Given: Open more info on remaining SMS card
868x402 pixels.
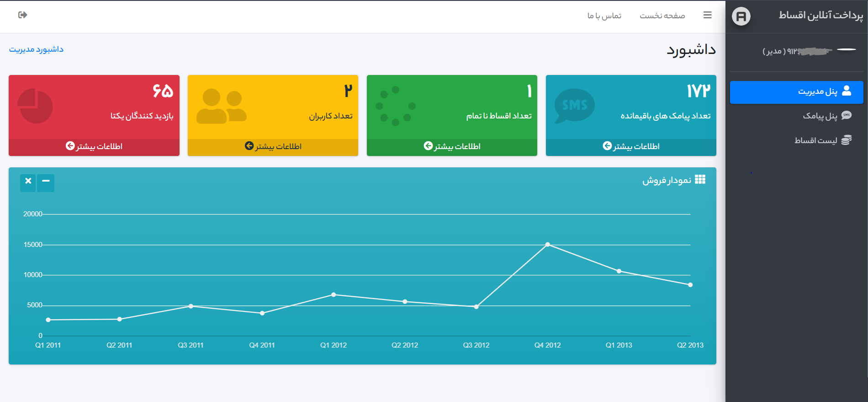Looking at the screenshot, I should click(x=631, y=147).
